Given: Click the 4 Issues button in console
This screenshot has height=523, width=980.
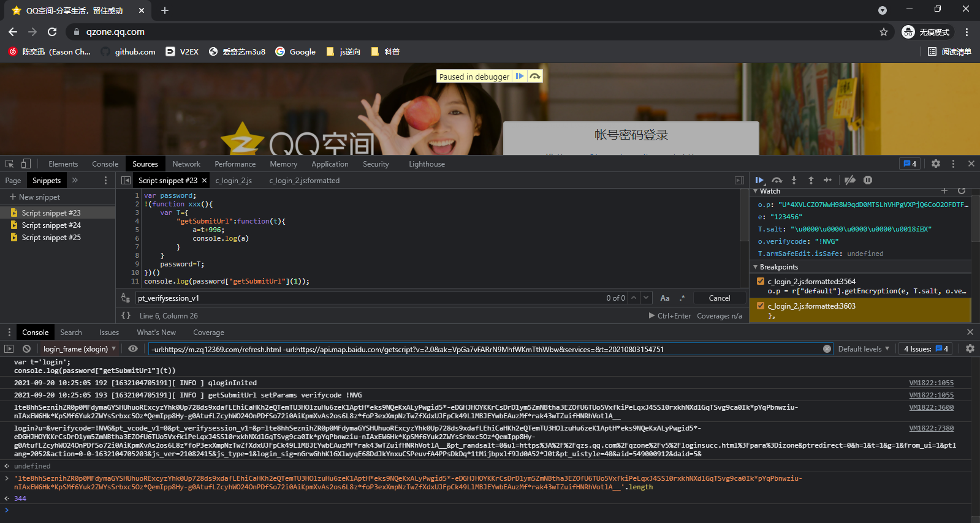Looking at the screenshot, I should click(926, 349).
